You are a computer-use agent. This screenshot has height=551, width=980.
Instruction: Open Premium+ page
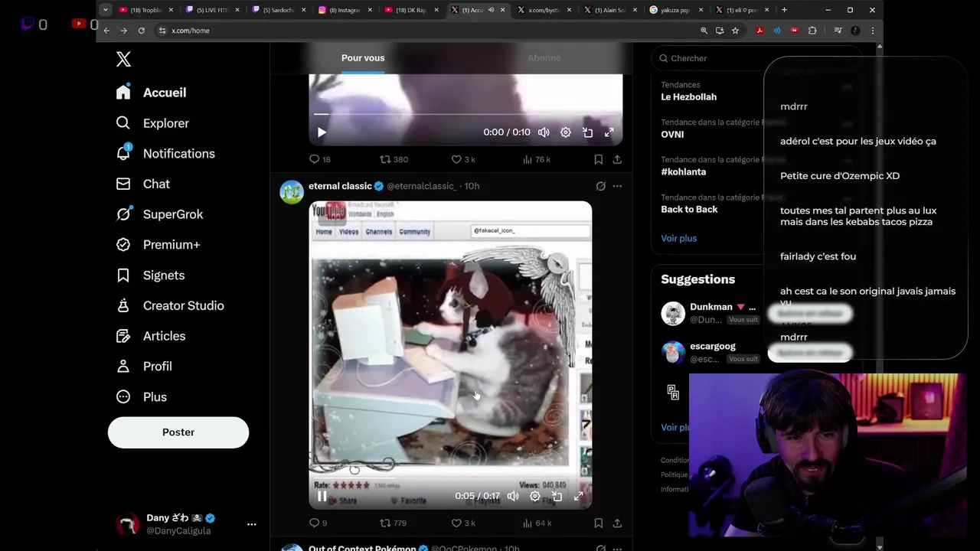158,245
